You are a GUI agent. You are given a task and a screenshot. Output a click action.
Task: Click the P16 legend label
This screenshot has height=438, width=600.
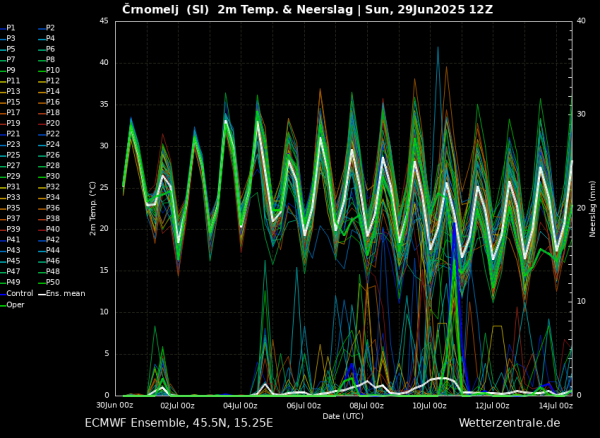(49, 102)
